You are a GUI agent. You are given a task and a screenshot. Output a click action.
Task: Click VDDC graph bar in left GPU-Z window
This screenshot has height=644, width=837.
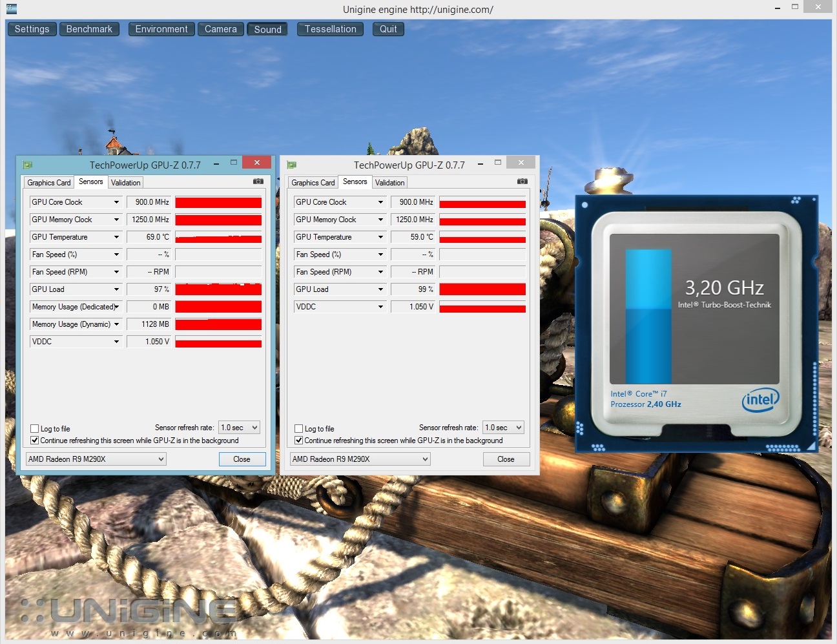(x=218, y=342)
